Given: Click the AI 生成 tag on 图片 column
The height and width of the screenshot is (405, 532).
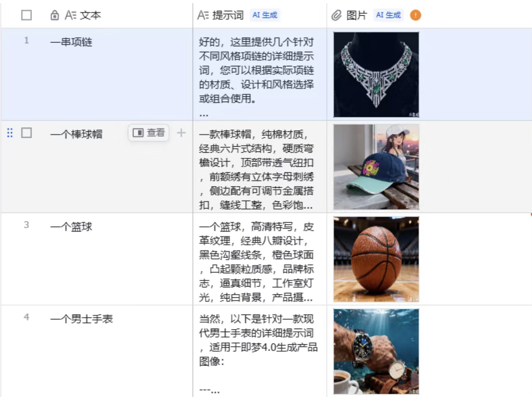Looking at the screenshot, I should [x=389, y=15].
